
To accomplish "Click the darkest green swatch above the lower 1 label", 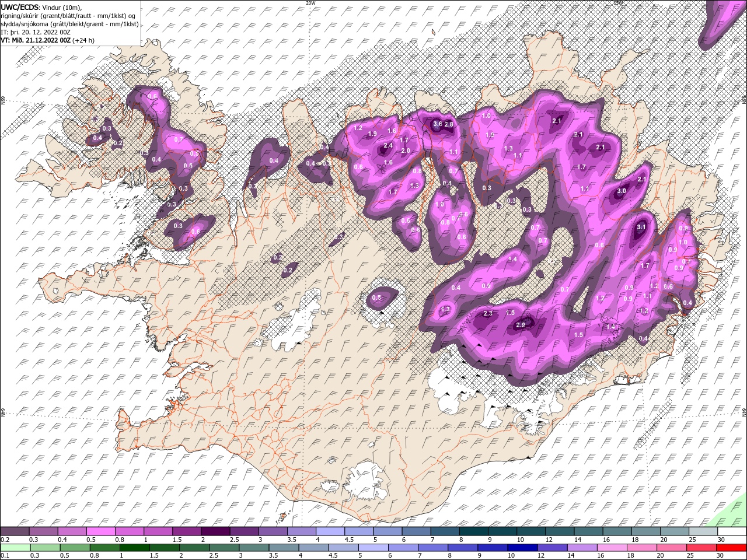I will (x=135, y=548).
